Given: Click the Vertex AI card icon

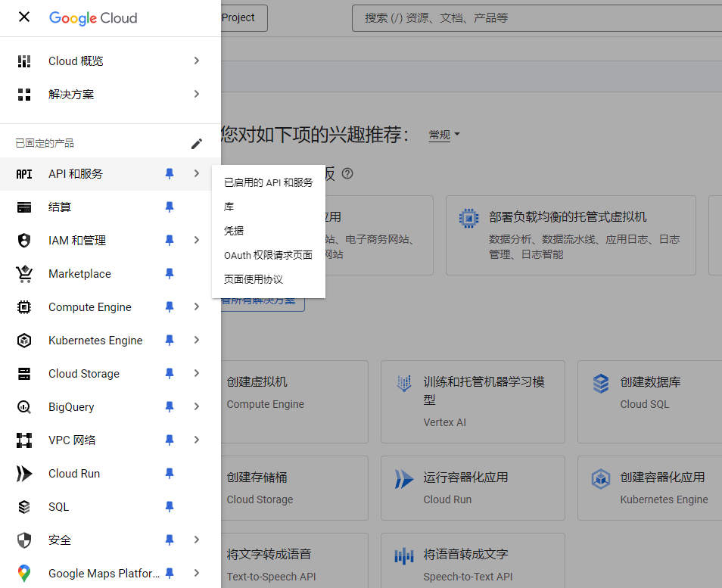Looking at the screenshot, I should pyautogui.click(x=404, y=383).
